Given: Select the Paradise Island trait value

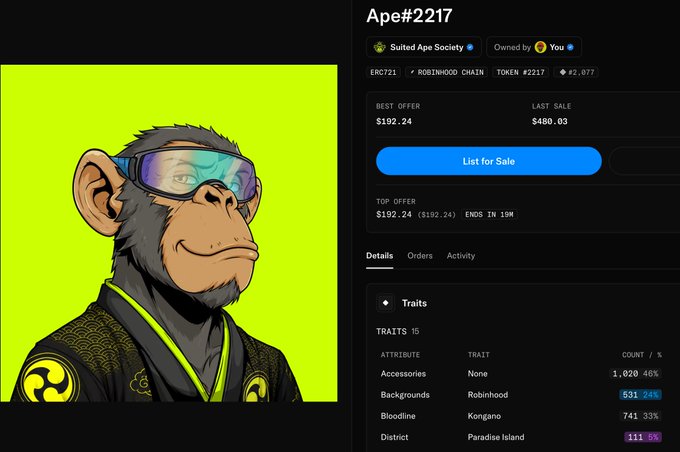Looking at the screenshot, I should [x=496, y=437].
